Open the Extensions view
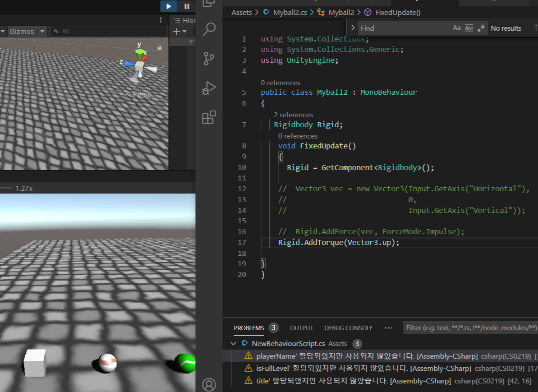Screen dimensions: 538x392 [x=209, y=117]
